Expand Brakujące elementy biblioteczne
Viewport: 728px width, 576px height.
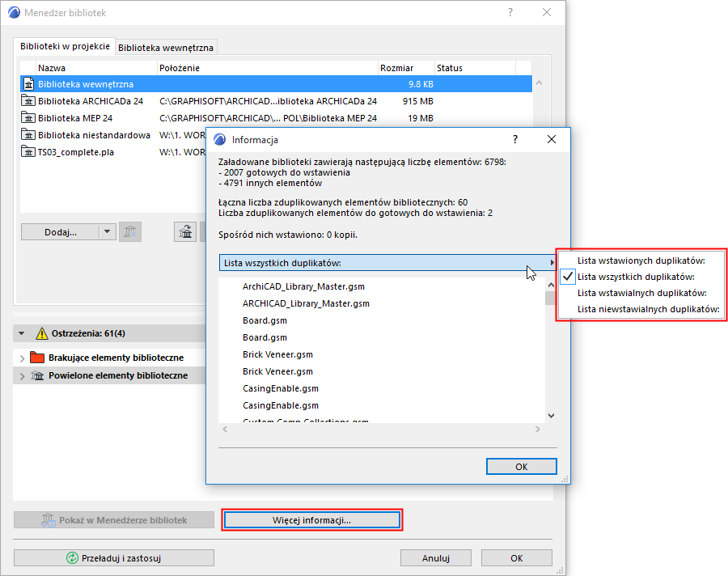pyautogui.click(x=22, y=358)
